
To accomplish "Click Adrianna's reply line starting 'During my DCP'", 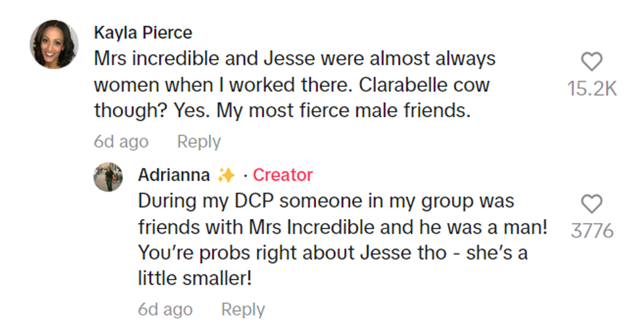I will coord(326,201).
